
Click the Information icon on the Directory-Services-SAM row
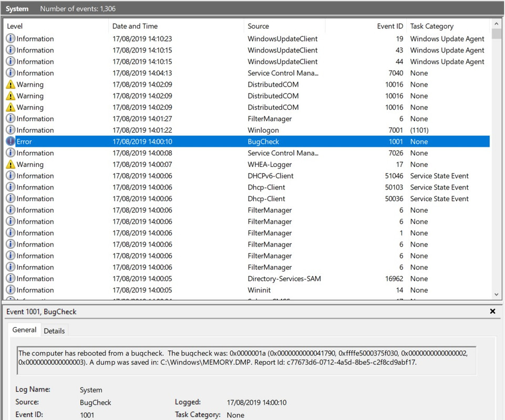11,278
